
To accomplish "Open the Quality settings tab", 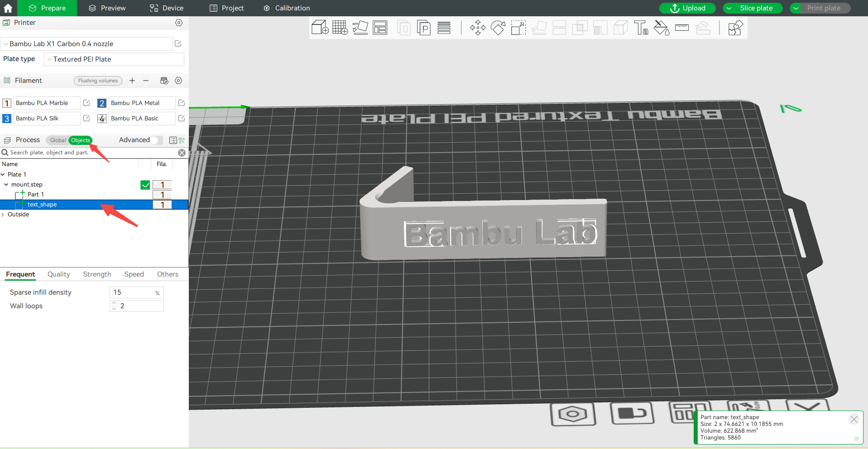I will [59, 274].
